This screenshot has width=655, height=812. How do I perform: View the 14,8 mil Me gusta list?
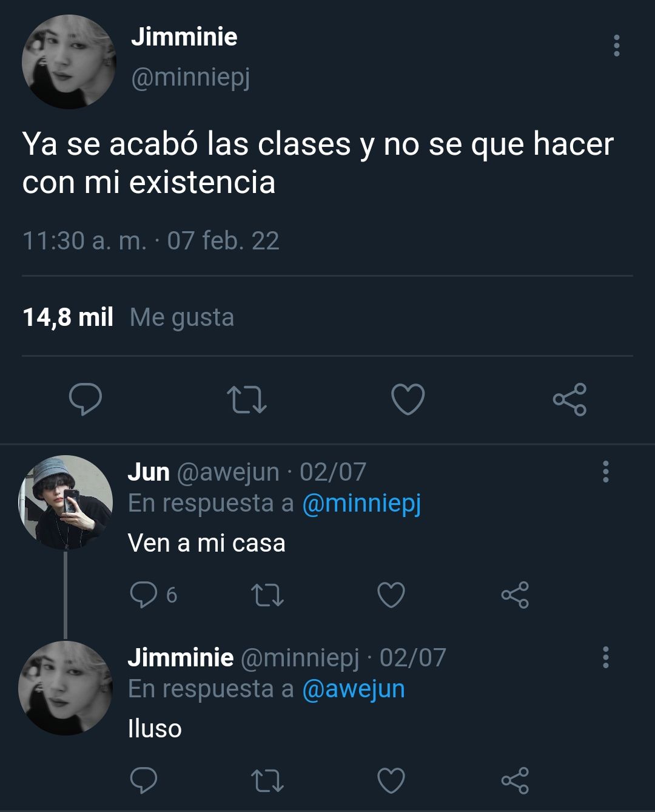[128, 317]
